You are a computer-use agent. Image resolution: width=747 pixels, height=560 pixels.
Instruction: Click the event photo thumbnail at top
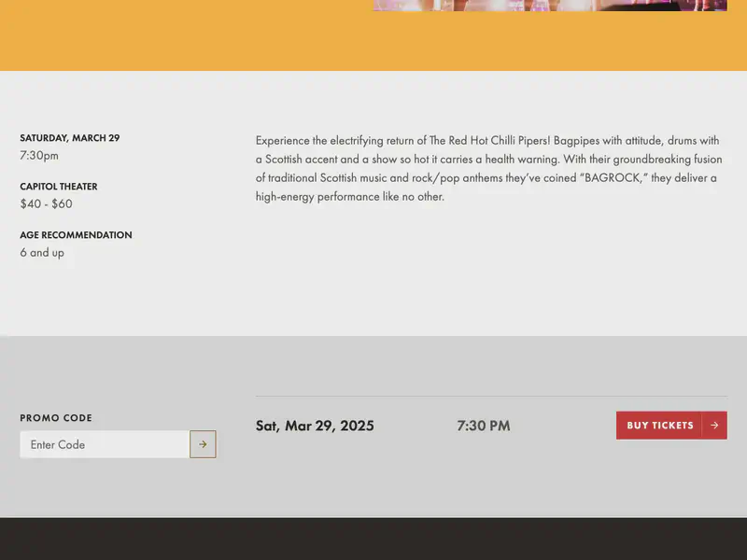[x=550, y=6]
